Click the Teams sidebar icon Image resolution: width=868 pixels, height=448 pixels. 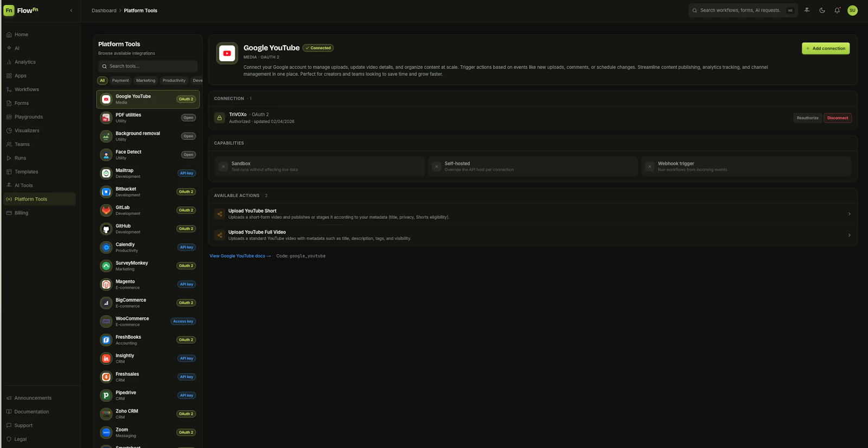click(9, 144)
